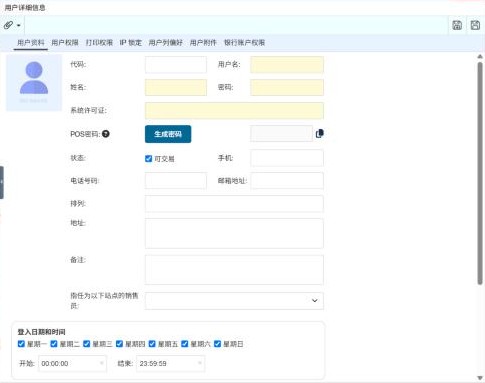The image size is (485, 383).
Task: Click the 代码 input field
Action: pyautogui.click(x=176, y=65)
